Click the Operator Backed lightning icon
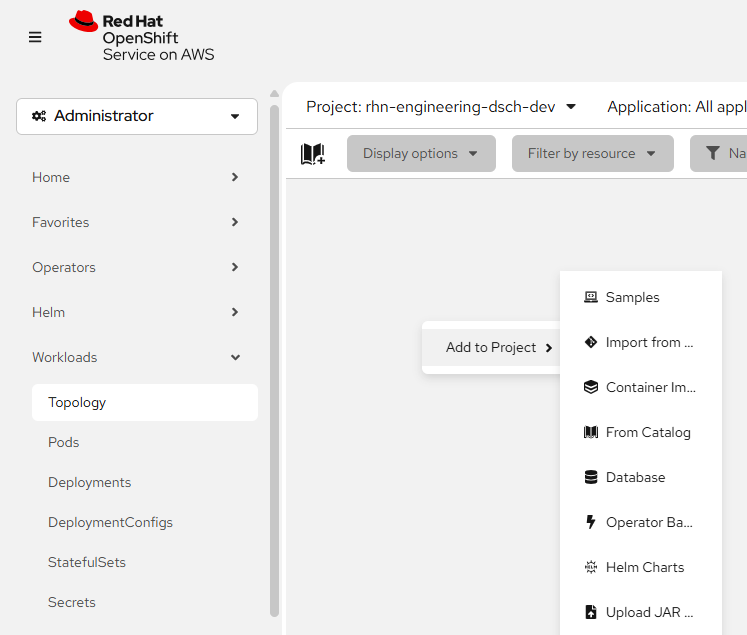The width and height of the screenshot is (747, 635). coord(591,522)
